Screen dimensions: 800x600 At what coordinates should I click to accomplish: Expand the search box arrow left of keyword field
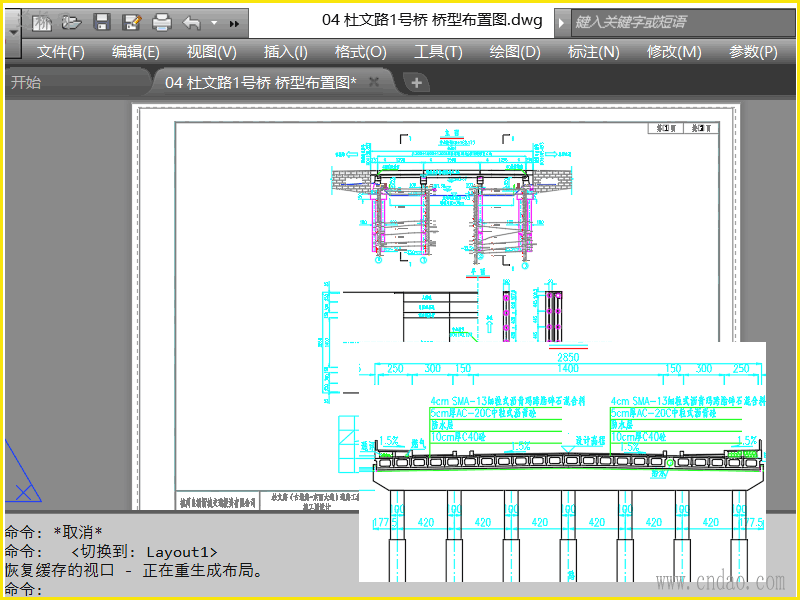coord(562,21)
